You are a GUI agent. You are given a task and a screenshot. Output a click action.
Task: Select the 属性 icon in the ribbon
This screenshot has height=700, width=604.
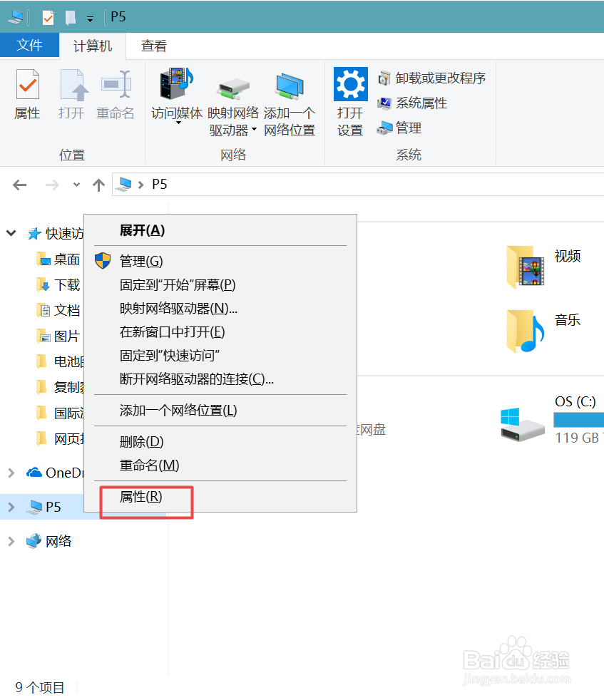coord(27,93)
